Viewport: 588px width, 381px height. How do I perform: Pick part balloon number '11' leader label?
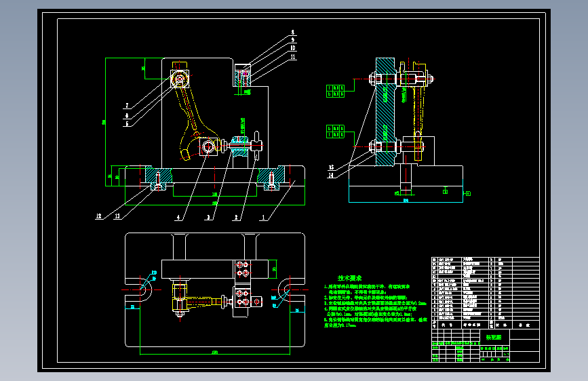293,57
